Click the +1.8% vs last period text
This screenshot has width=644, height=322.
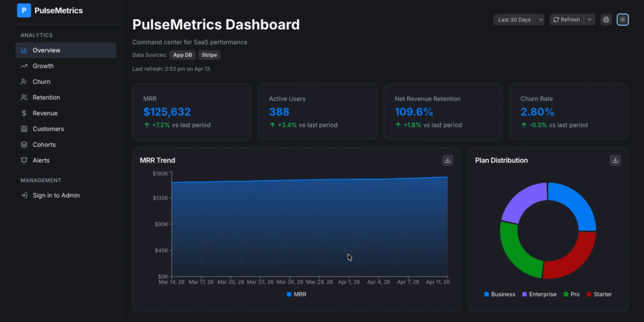tap(433, 125)
